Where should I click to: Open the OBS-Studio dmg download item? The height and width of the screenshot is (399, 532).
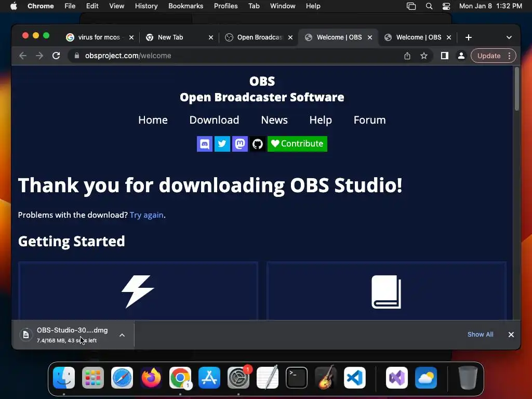[67, 335]
